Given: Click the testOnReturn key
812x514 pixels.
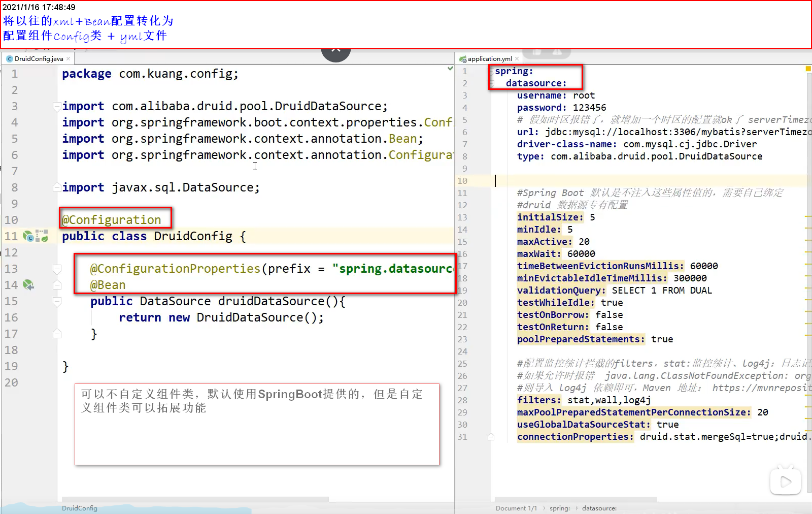Looking at the screenshot, I should tap(553, 327).
